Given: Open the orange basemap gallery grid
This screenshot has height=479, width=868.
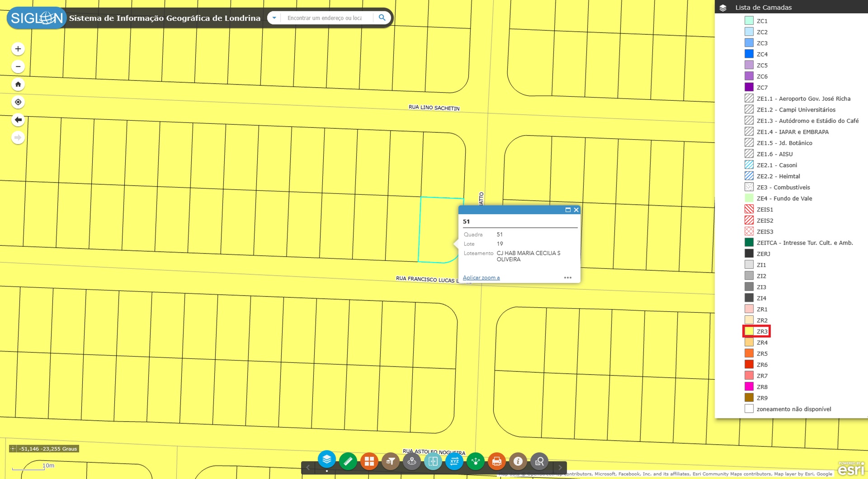Looking at the screenshot, I should tap(369, 461).
